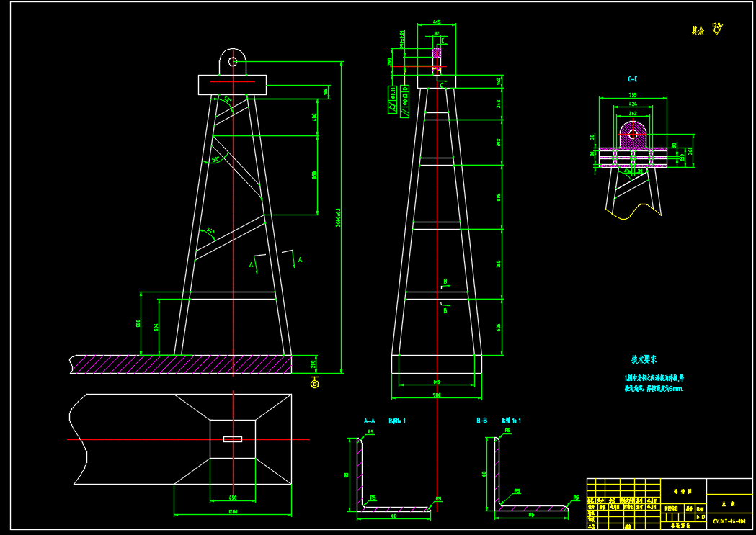Click the lifting eye hole circle on front view

(x=233, y=61)
